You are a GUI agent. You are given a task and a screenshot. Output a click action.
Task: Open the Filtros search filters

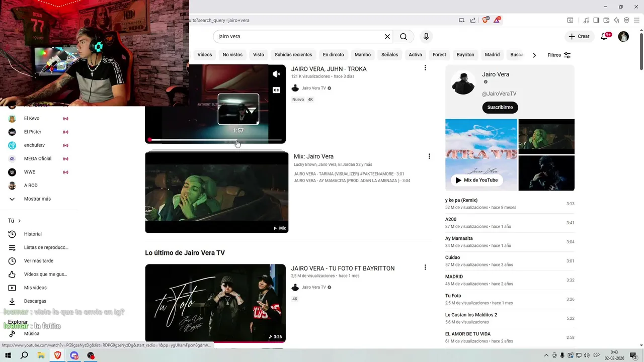point(559,55)
